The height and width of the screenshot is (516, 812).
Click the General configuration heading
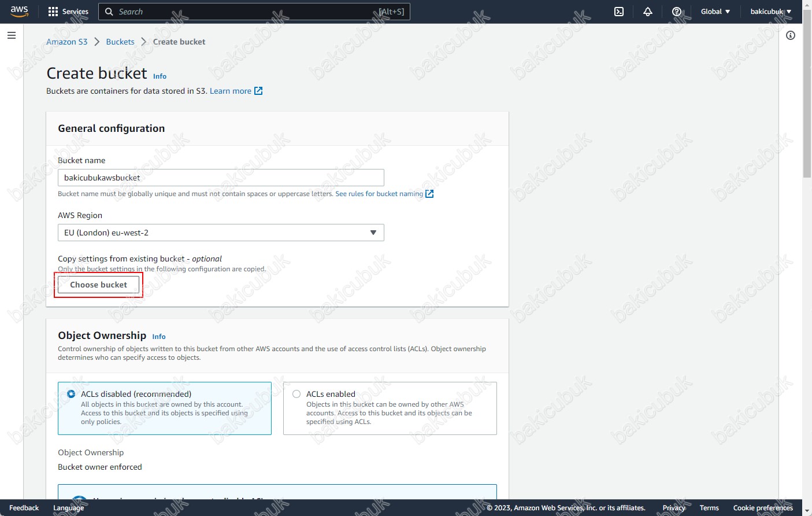112,128
